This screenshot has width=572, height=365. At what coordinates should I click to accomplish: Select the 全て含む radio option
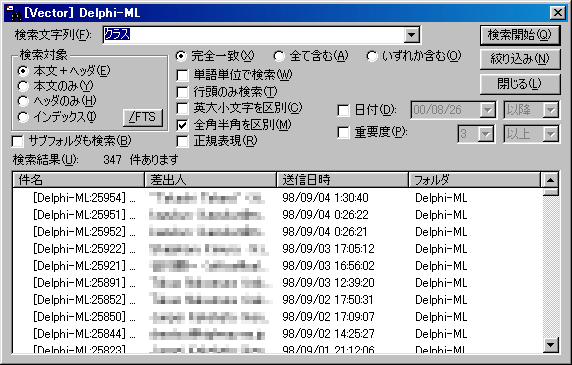[x=279, y=56]
